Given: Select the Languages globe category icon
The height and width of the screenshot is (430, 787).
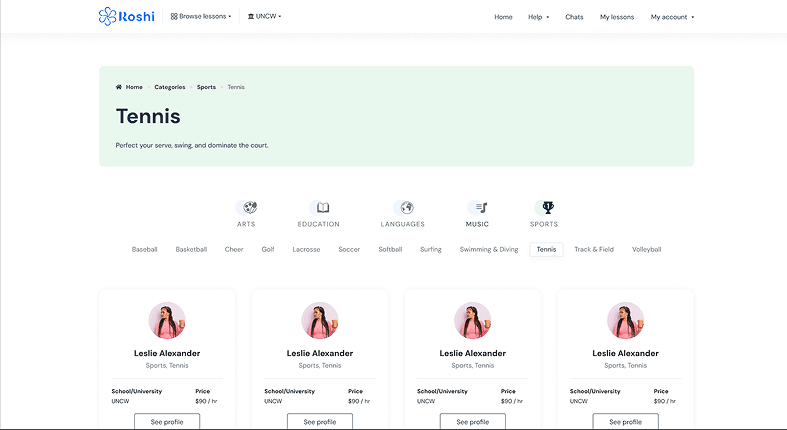Looking at the screenshot, I should pyautogui.click(x=406, y=207).
